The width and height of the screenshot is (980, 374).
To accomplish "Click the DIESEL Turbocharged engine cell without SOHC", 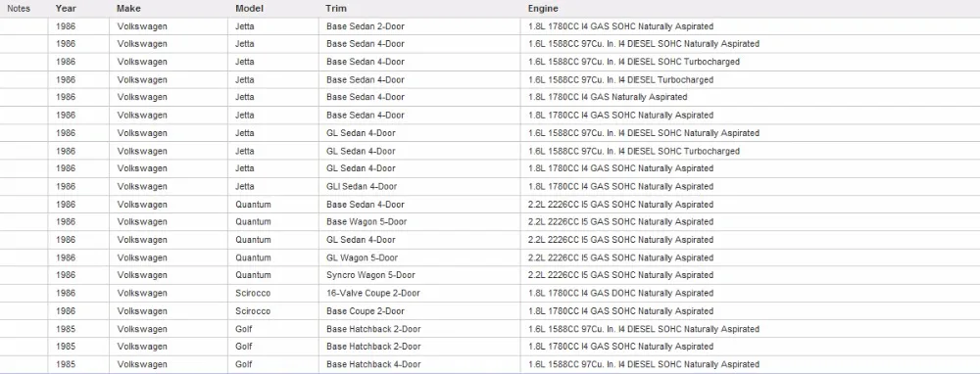I will click(620, 80).
